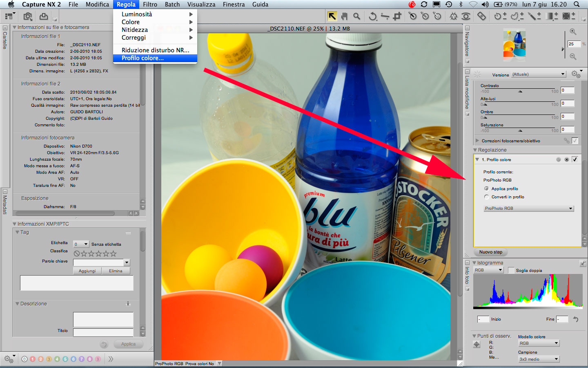Click the Nuovo step button
The image size is (588, 368).
click(x=490, y=252)
